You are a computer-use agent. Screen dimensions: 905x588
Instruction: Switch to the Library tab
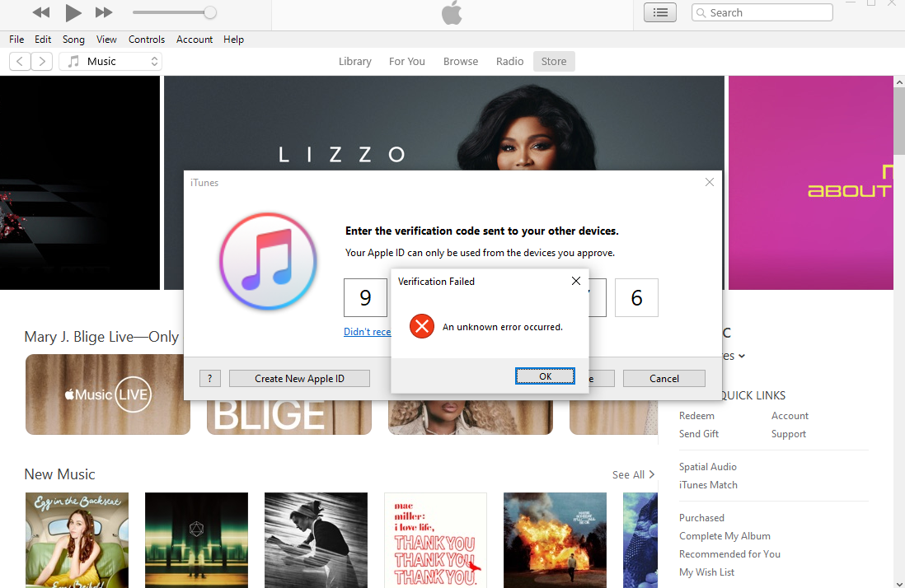(x=355, y=61)
